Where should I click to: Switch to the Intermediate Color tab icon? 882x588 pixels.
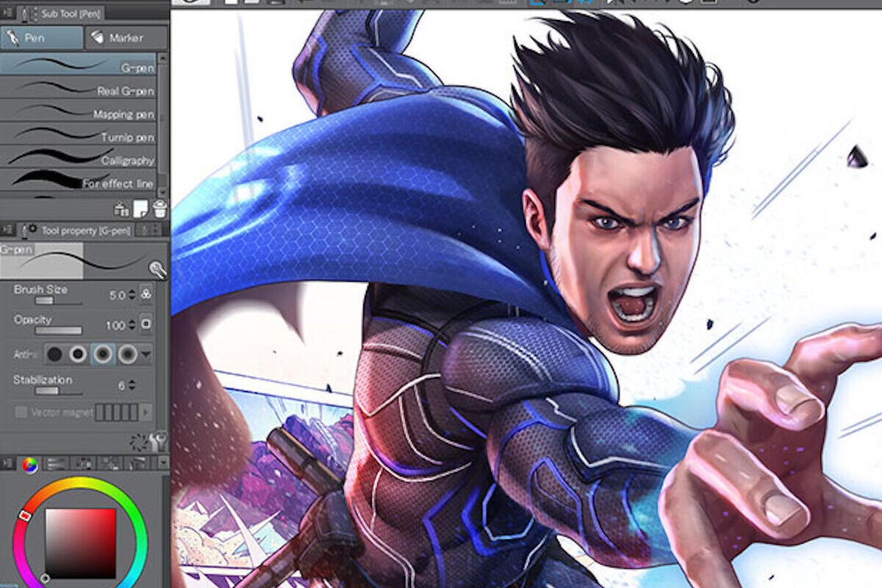(110, 463)
